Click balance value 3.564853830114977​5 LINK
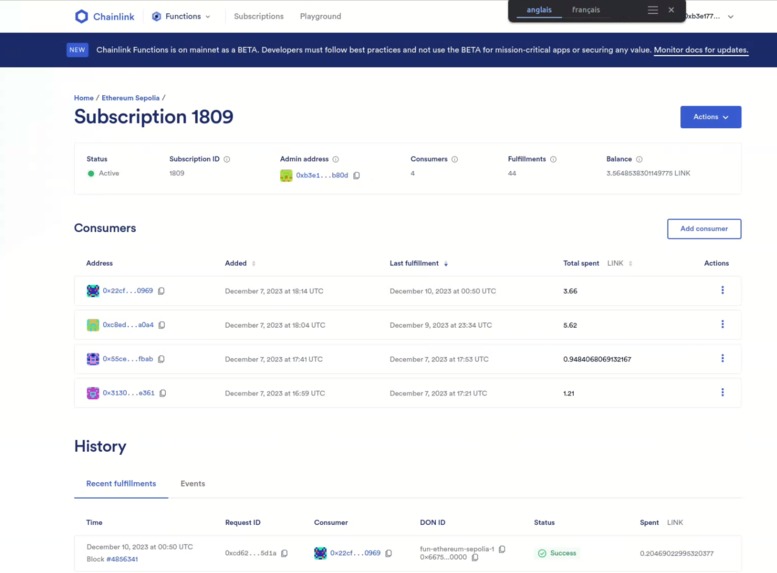Image resolution: width=777 pixels, height=573 pixels. [648, 173]
